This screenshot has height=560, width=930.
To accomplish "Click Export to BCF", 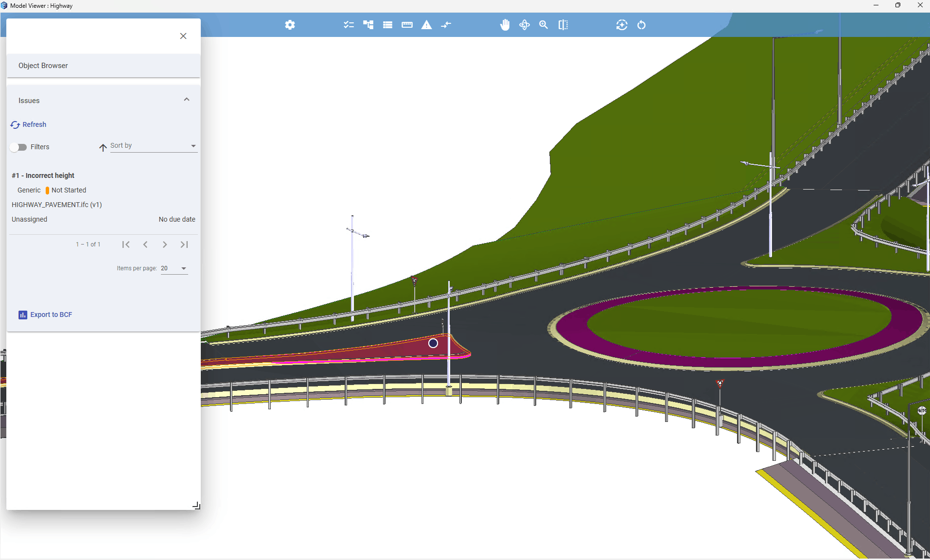I will (x=45, y=315).
